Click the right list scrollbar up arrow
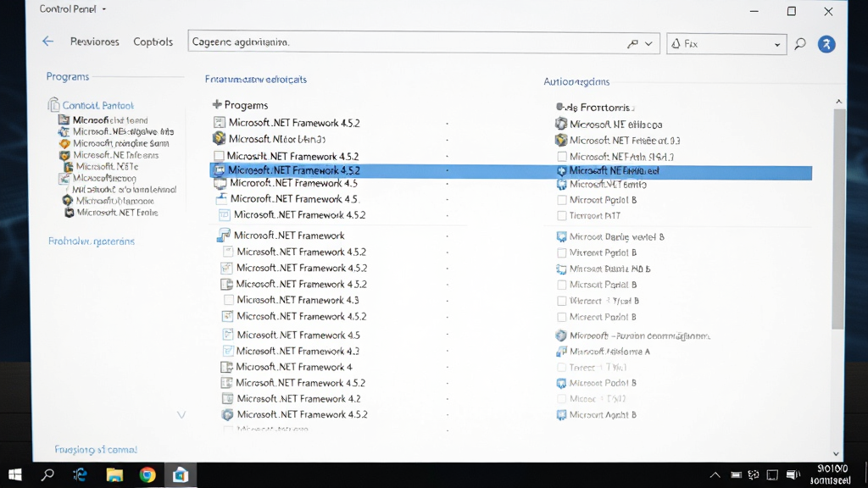 click(x=838, y=102)
